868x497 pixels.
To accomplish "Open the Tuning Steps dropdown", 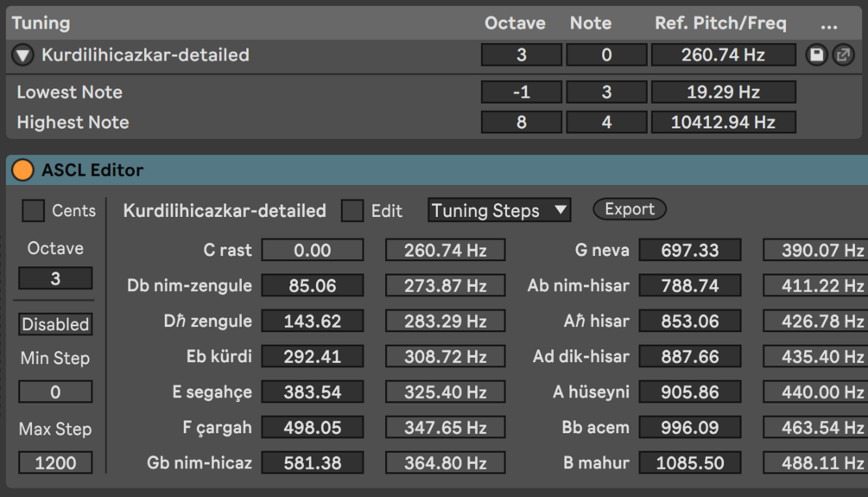I will pyautogui.click(x=499, y=210).
